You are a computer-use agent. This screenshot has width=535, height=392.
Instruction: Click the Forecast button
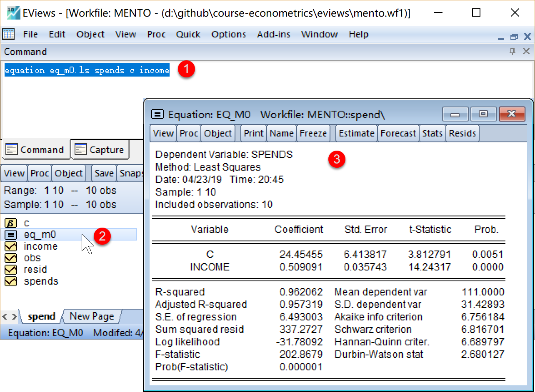pyautogui.click(x=398, y=133)
